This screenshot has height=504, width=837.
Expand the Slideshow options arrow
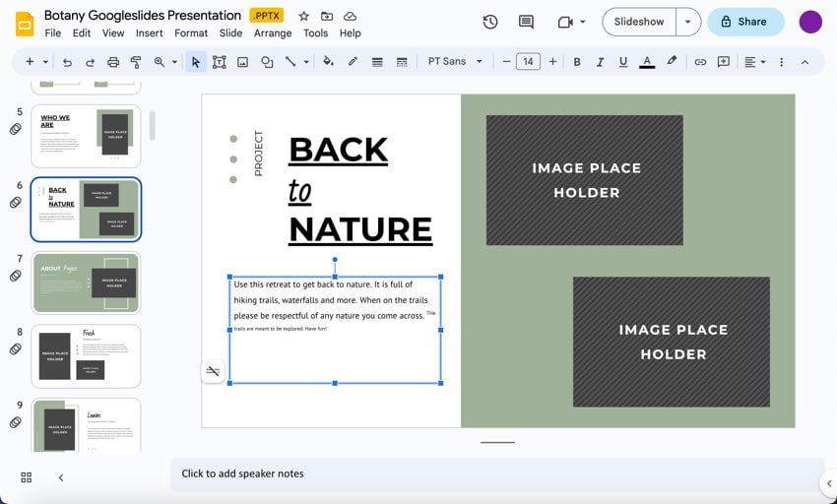687,22
